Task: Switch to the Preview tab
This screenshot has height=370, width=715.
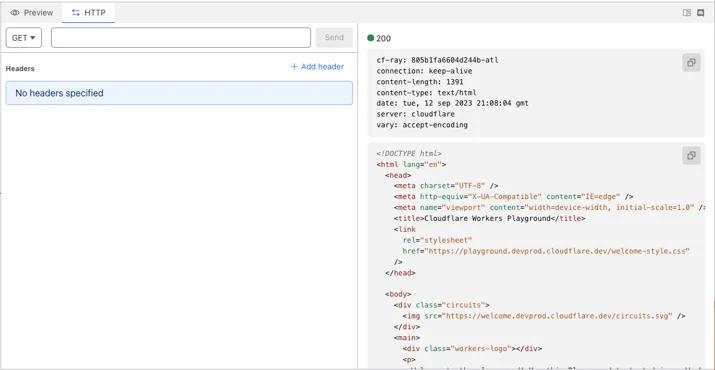Action: (x=31, y=13)
